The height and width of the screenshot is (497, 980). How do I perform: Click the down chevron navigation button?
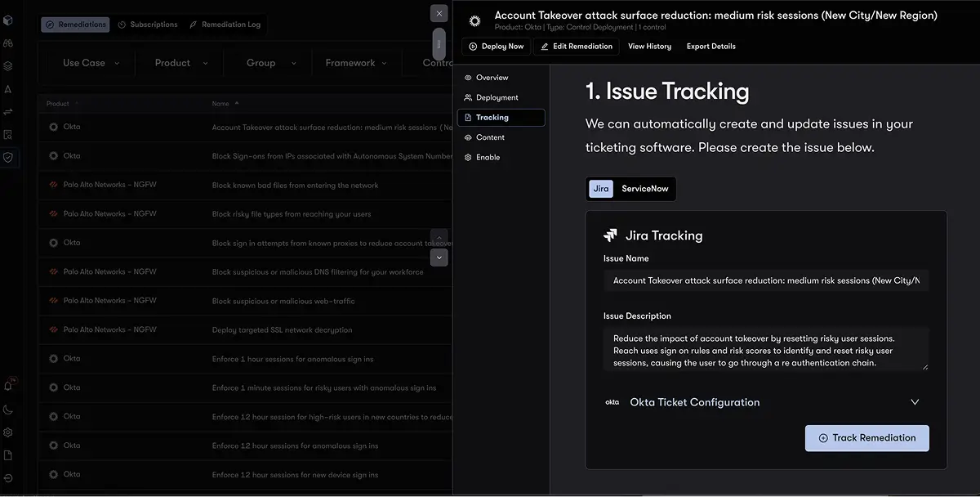[x=439, y=257]
